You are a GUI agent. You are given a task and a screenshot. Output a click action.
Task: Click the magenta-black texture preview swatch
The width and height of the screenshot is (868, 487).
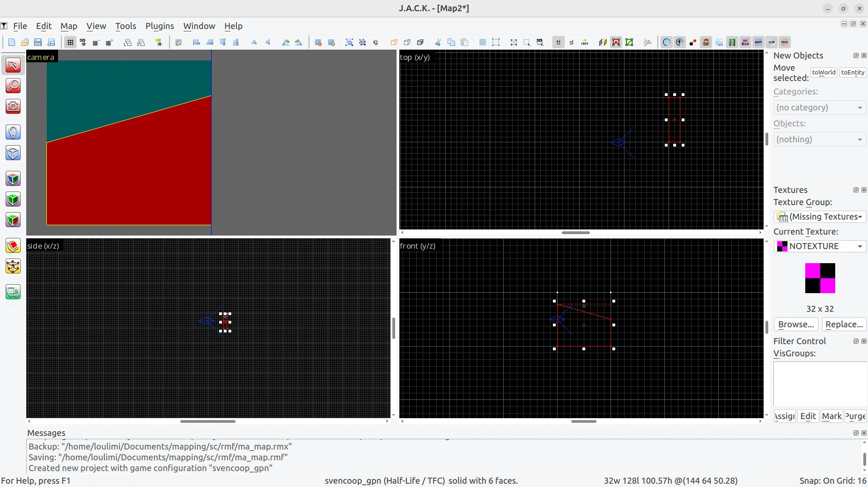(820, 278)
